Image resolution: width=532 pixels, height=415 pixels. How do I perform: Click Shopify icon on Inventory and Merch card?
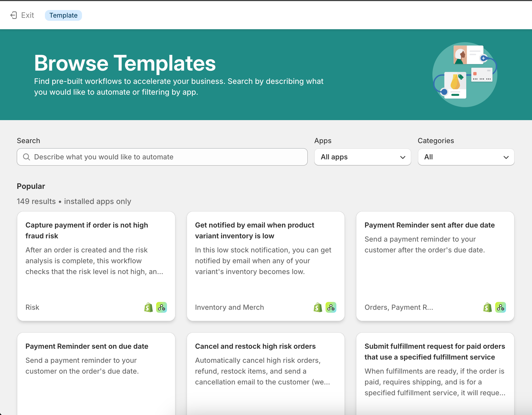tap(318, 307)
